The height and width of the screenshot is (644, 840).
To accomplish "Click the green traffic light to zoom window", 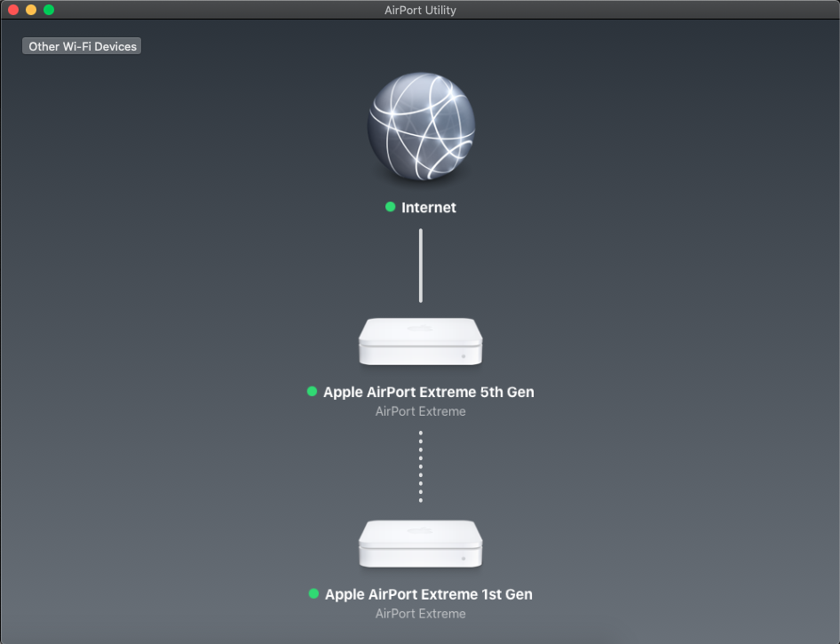I will click(x=48, y=10).
